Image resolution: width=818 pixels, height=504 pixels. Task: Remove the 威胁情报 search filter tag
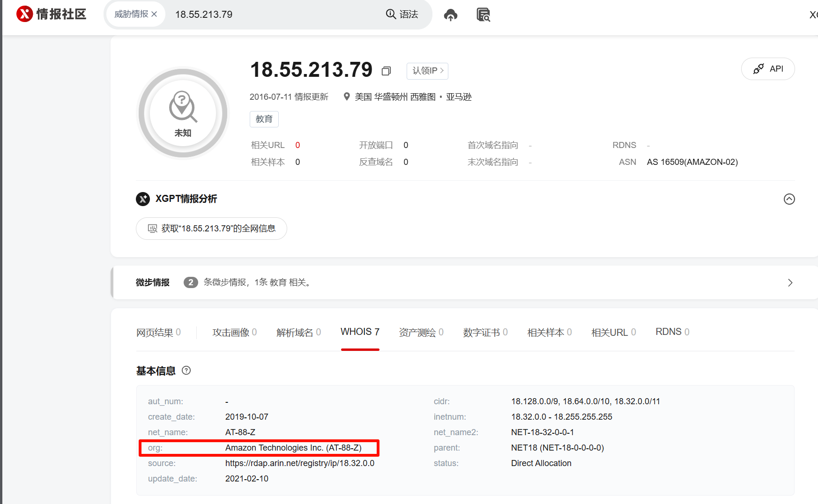click(154, 15)
